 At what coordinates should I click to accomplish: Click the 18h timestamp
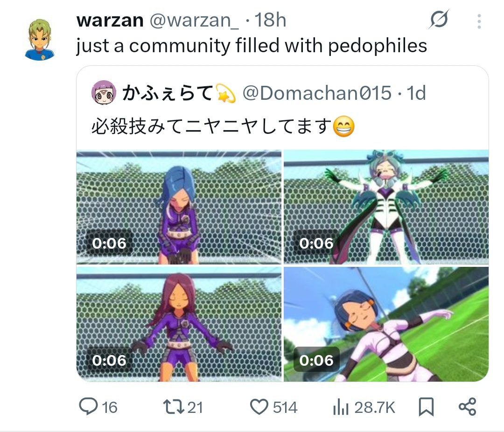[x=270, y=20]
